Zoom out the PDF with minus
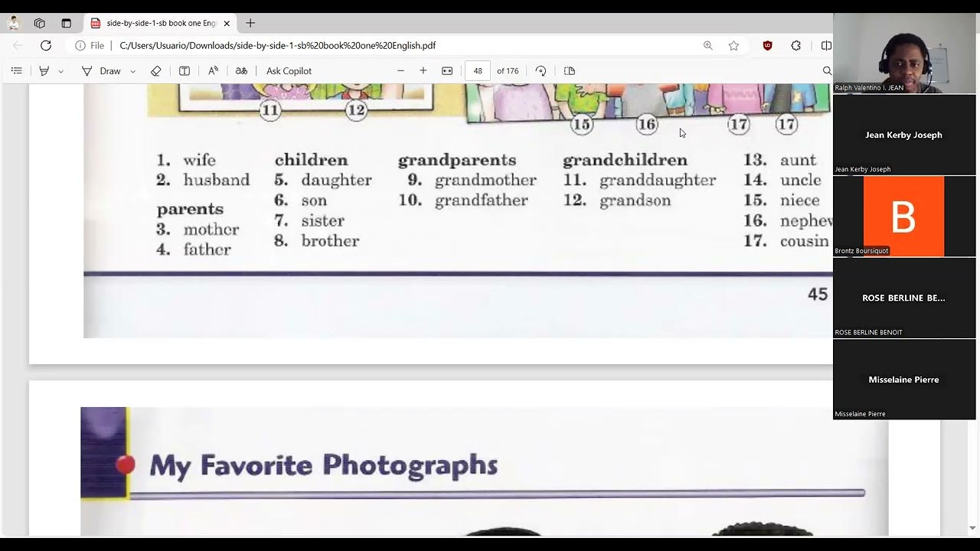This screenshot has width=980, height=551. [x=400, y=70]
